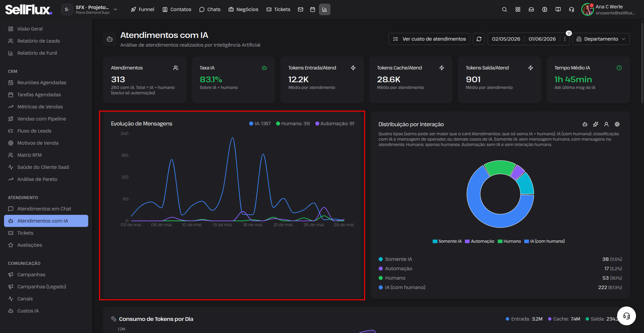Open the Funnel menu item
The image size is (644, 333).
[x=143, y=9]
